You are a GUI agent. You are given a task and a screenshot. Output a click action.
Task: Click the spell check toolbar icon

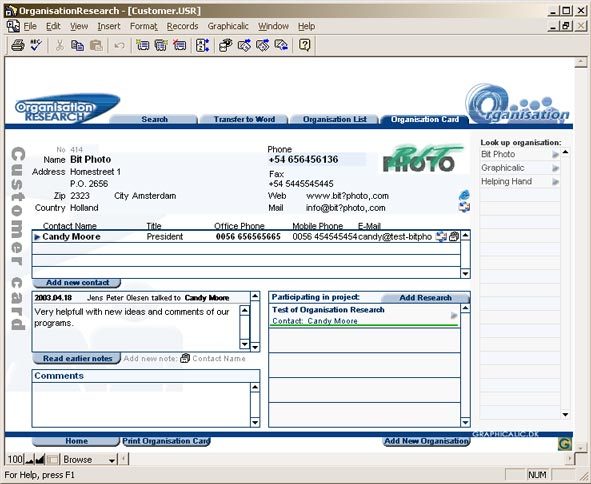pyautogui.click(x=36, y=46)
